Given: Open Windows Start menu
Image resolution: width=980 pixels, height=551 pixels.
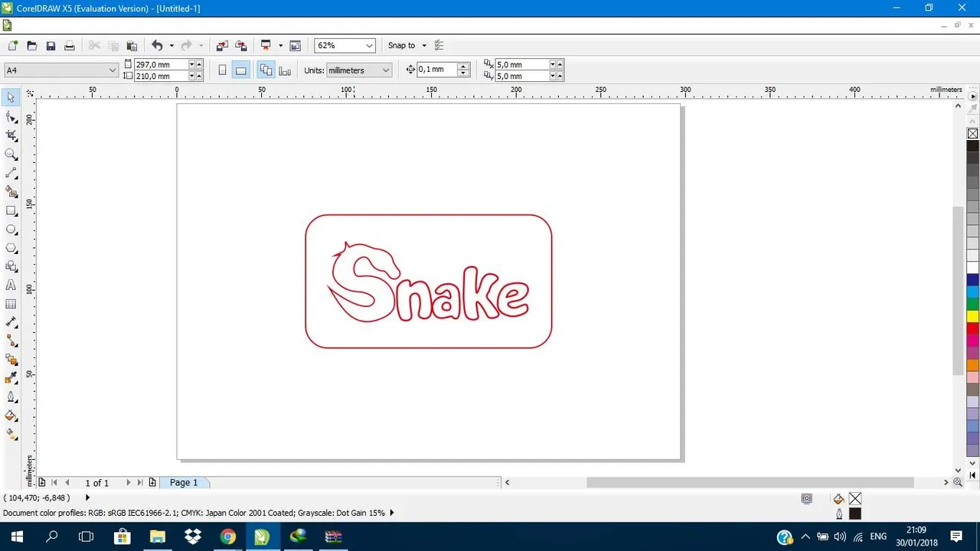Looking at the screenshot, I should [x=17, y=536].
